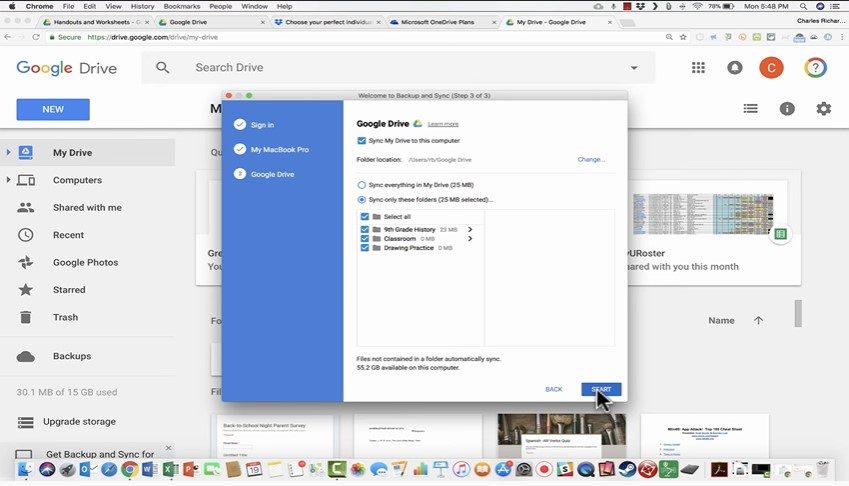The image size is (849, 486).
Task: Expand Classroom subfolders chevron
Action: pyautogui.click(x=470, y=239)
